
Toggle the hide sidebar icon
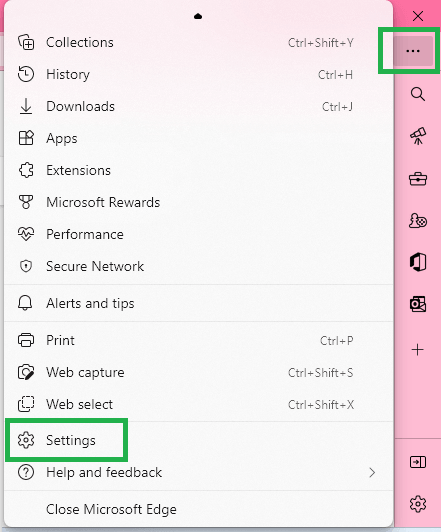[x=418, y=462]
